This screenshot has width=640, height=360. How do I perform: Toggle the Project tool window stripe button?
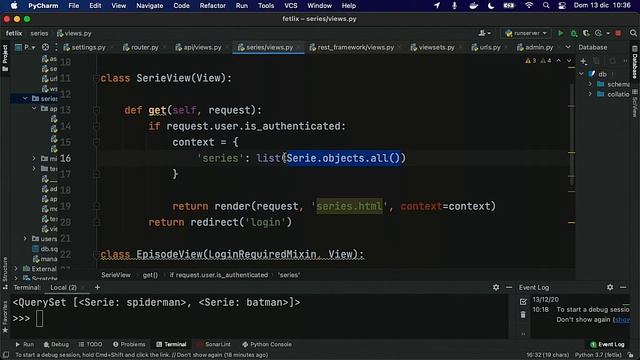[5, 58]
